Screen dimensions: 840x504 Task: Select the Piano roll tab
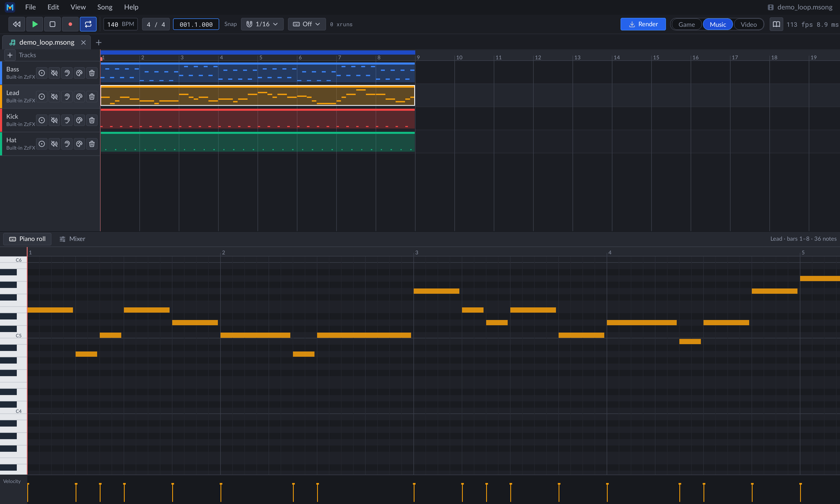pos(27,239)
